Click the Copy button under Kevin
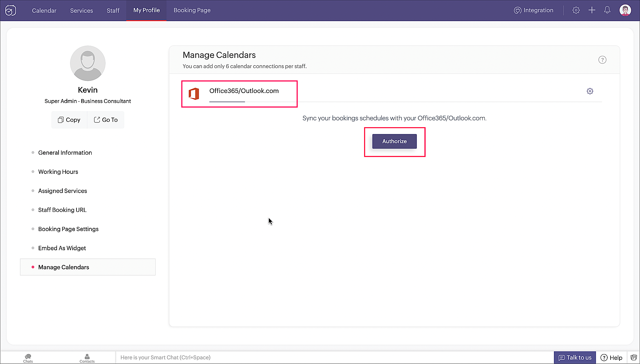This screenshot has height=364, width=640. click(69, 120)
